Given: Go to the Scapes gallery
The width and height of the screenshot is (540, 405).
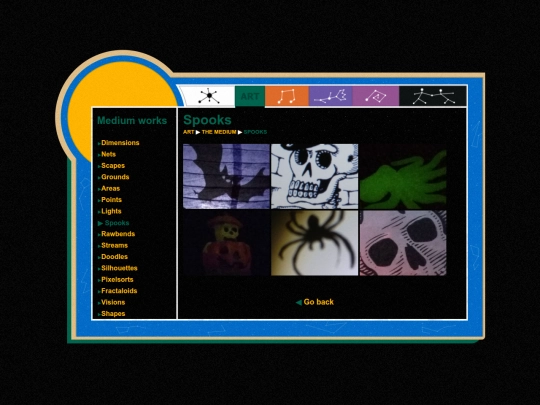Looking at the screenshot, I should [x=113, y=166].
